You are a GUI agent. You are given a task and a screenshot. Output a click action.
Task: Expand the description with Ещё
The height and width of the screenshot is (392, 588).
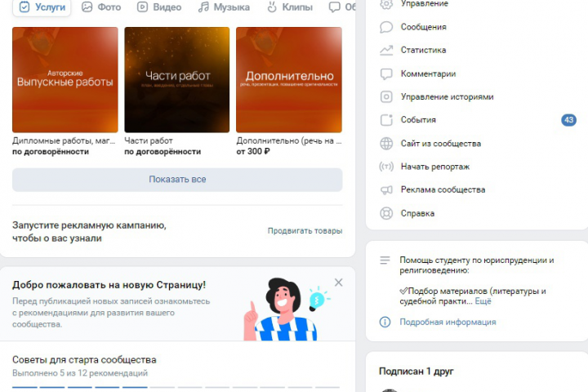483,301
